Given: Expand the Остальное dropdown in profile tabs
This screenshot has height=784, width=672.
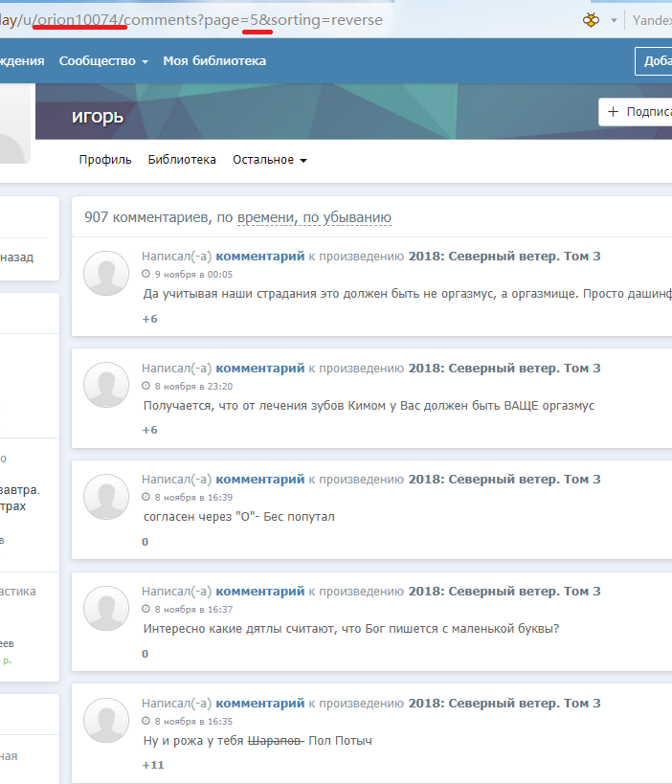Looking at the screenshot, I should point(269,160).
